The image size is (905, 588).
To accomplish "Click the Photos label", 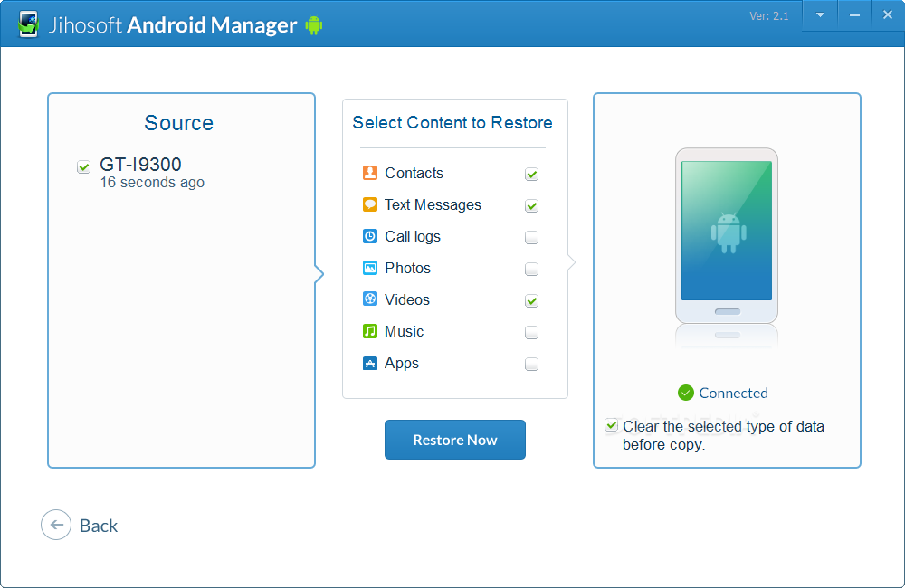I will pos(407,269).
